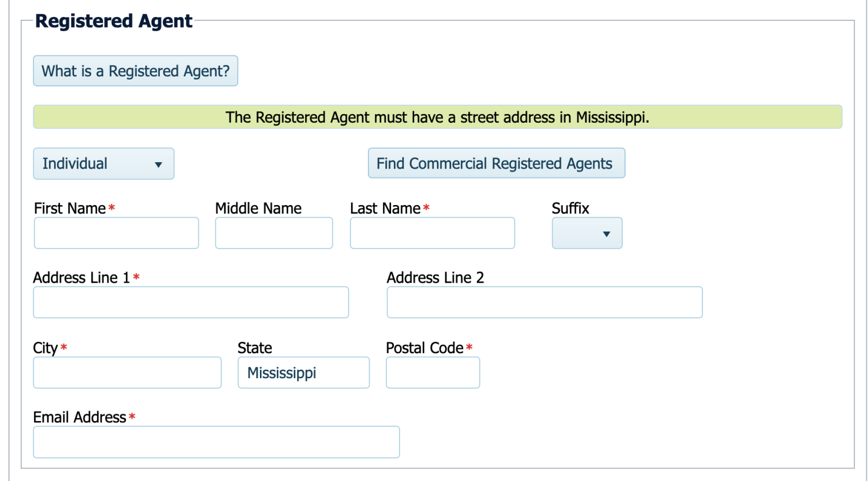The image size is (868, 481).
Task: Click the Registered Agent section heading
Action: pos(114,21)
